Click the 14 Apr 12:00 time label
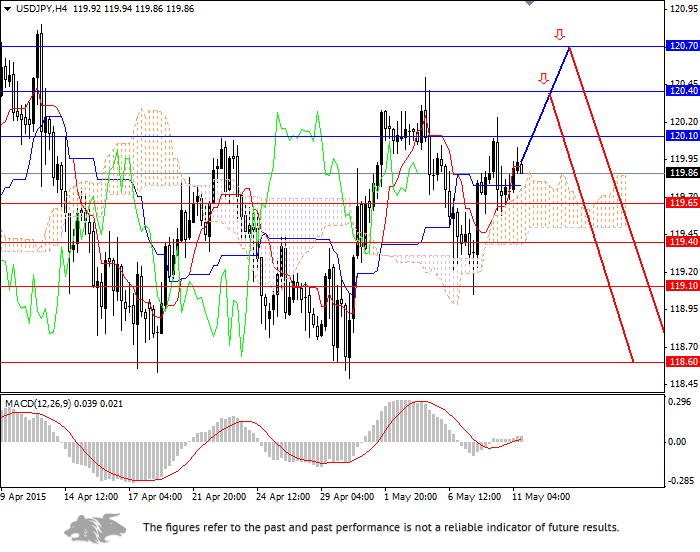 tap(91, 497)
